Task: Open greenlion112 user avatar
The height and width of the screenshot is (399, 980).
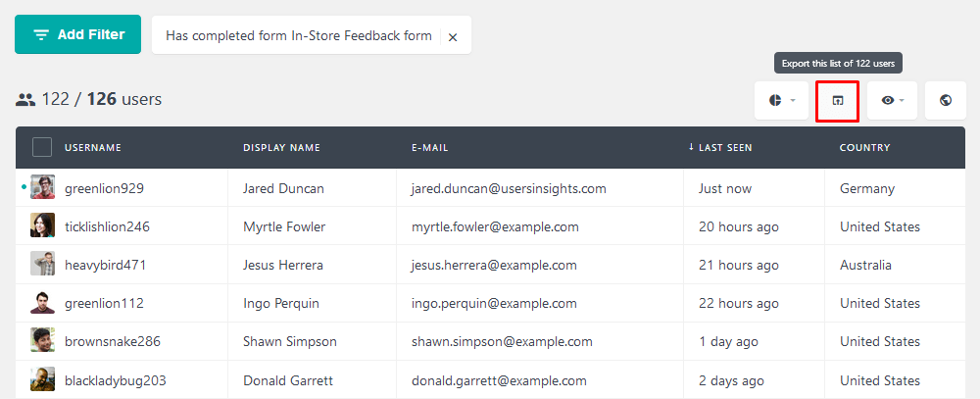Action: (42, 303)
